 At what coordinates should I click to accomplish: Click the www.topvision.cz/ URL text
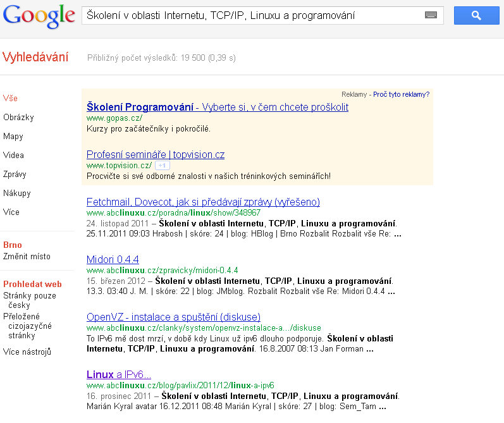tap(120, 165)
